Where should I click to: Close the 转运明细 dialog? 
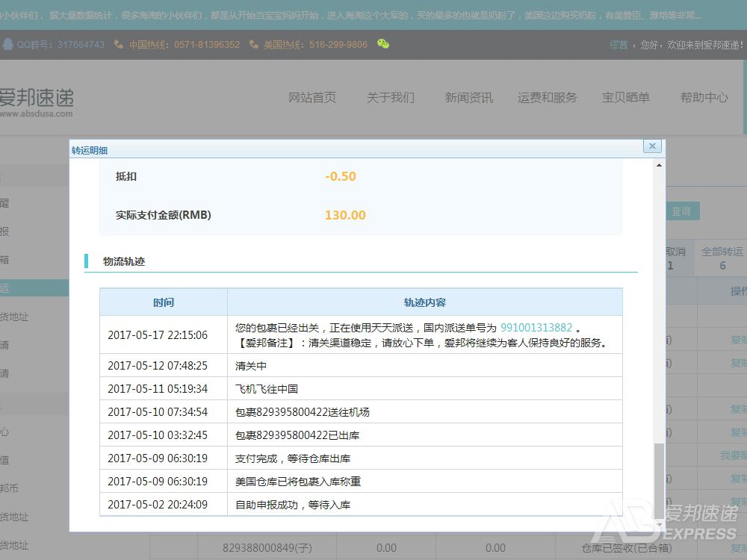coord(652,146)
